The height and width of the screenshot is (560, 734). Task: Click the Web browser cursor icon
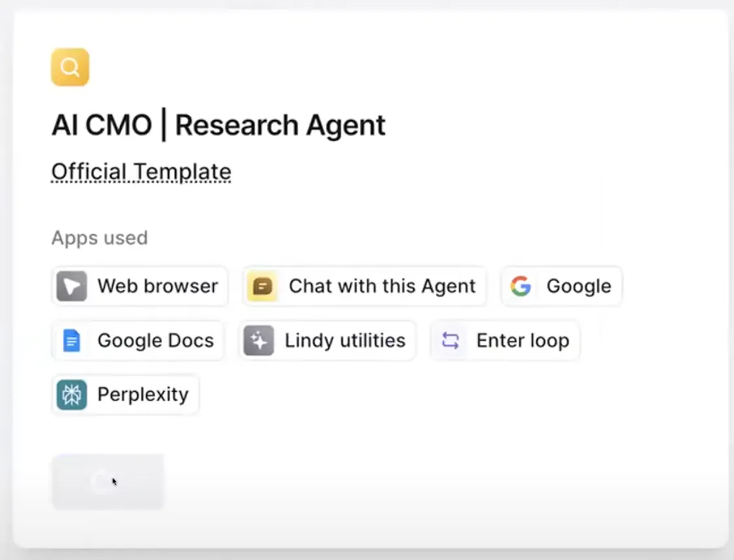tap(71, 287)
